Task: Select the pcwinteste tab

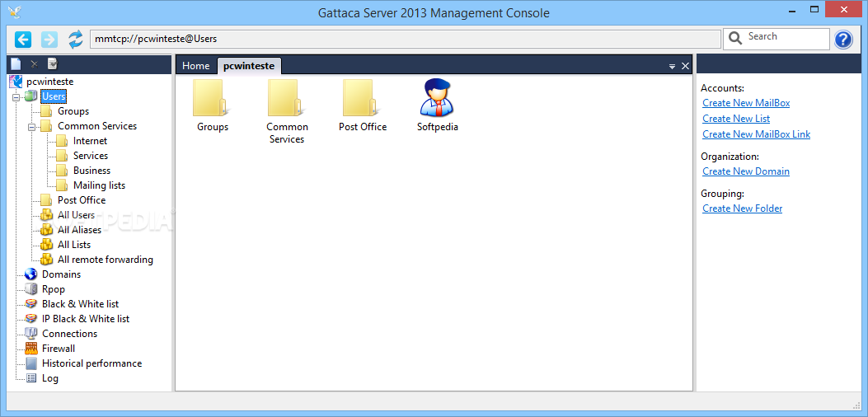Action: point(249,66)
